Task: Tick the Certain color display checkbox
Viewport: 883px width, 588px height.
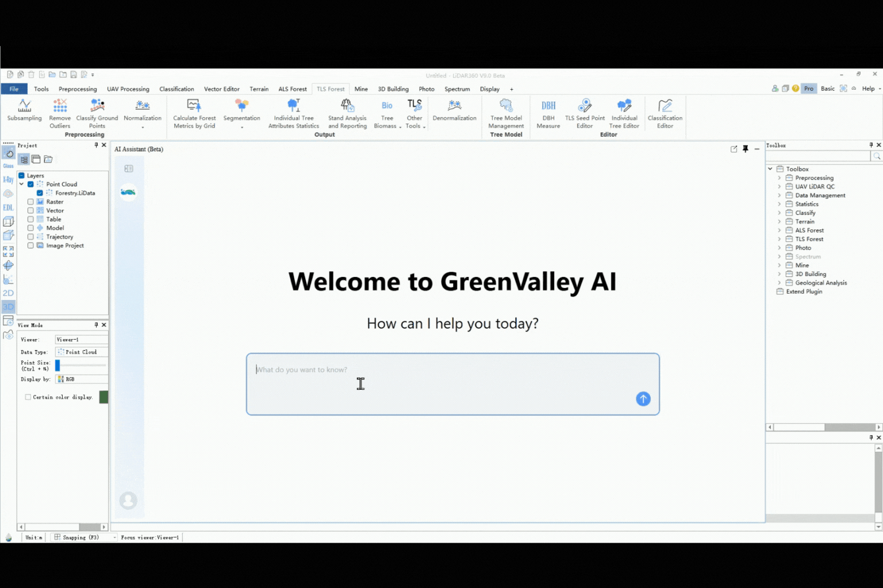Action: (28, 397)
